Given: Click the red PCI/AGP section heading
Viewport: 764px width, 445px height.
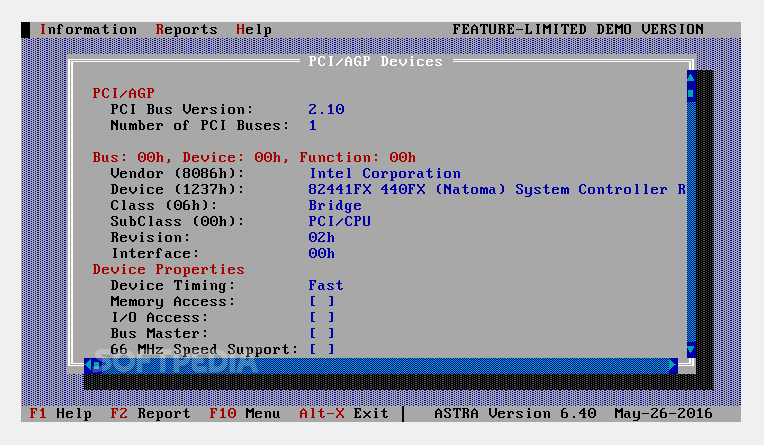Looking at the screenshot, I should 123,93.
